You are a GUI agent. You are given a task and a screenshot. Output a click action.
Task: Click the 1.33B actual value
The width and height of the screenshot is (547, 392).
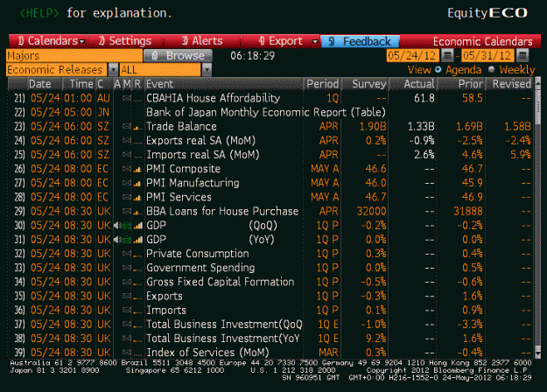point(421,127)
